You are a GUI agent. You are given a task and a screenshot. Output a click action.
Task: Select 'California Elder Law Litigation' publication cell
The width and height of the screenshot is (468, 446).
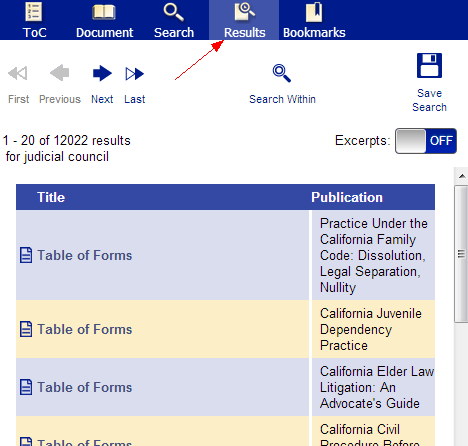click(374, 387)
